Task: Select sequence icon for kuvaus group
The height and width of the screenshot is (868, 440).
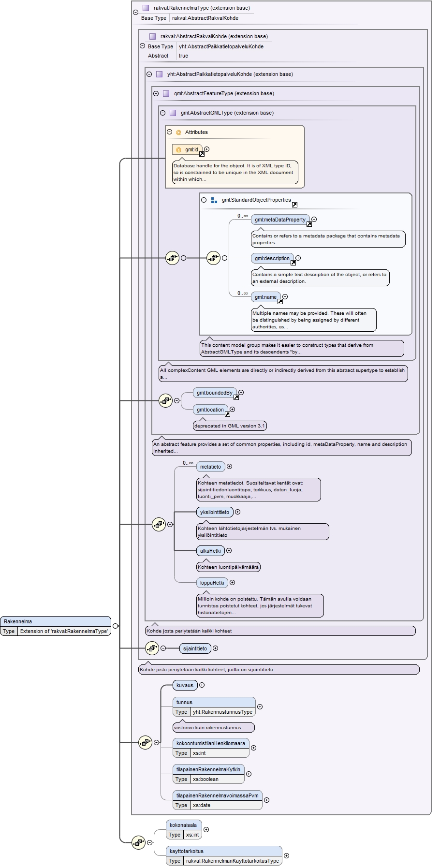Action: (146, 742)
